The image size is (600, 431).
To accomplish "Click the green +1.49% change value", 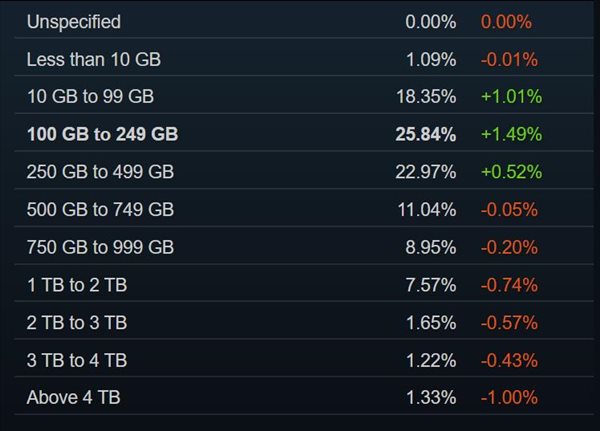I will point(511,134).
